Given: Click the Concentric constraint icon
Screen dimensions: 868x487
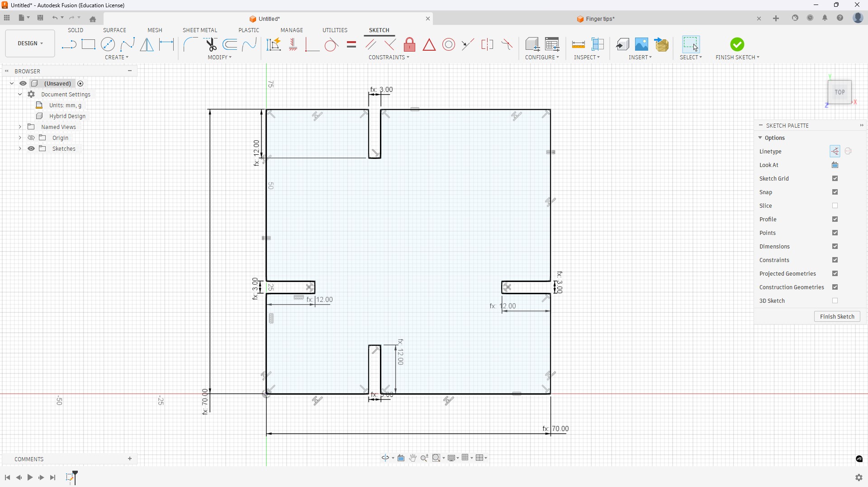Looking at the screenshot, I should pyautogui.click(x=449, y=44).
